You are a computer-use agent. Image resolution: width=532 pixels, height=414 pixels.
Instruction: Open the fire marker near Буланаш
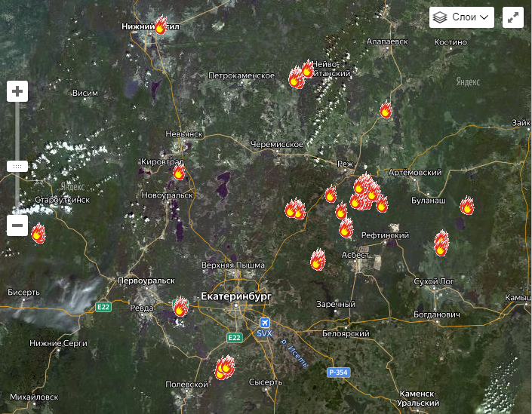coord(467,206)
